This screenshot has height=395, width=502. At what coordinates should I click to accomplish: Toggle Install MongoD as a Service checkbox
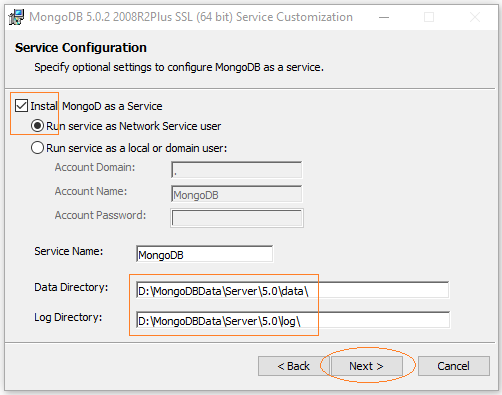pos(21,106)
